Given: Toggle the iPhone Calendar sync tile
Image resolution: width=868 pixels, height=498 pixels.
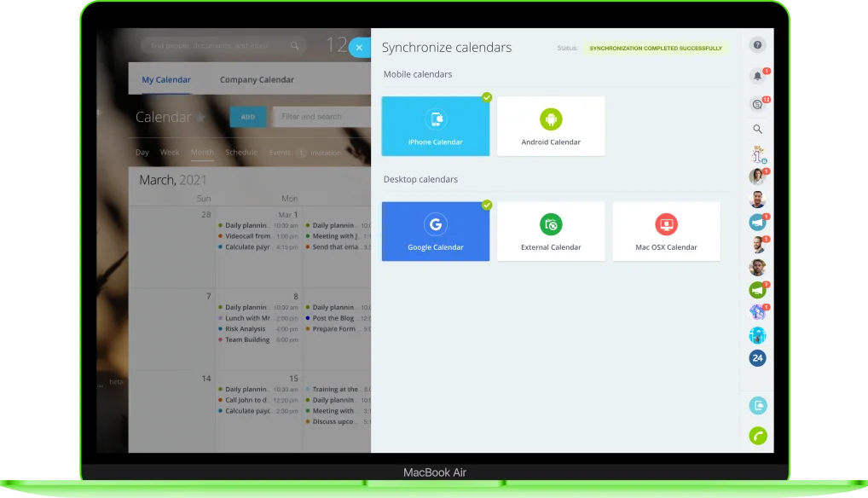Looking at the screenshot, I should (x=436, y=126).
